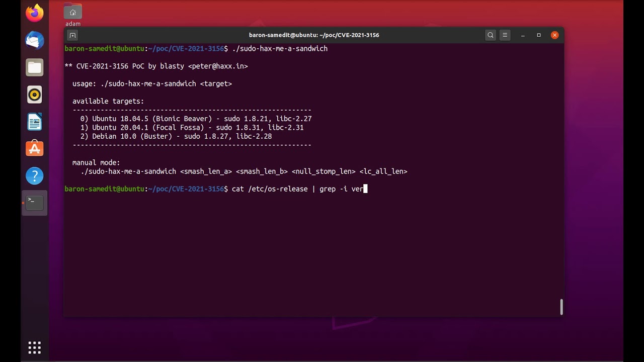The image size is (644, 362).
Task: Click the '<smash_len_a>' manual mode argument line
Action: (x=244, y=171)
